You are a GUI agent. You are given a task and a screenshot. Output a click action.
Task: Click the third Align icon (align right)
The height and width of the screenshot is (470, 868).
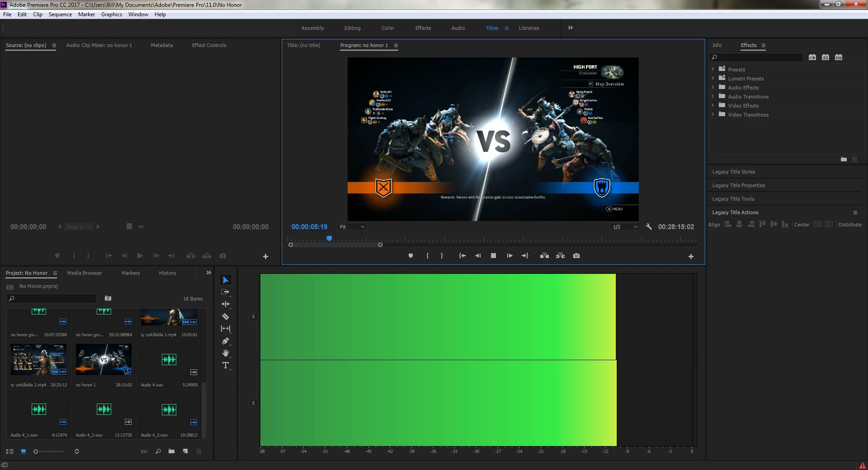click(751, 225)
